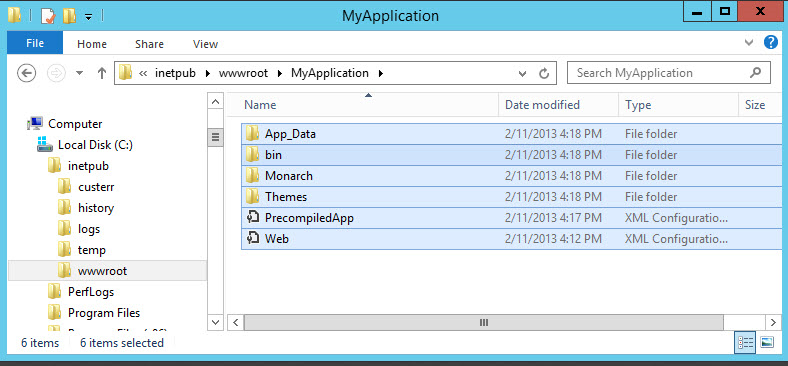Click the Properties quick access icon
This screenshot has height=366, width=788.
(48, 16)
